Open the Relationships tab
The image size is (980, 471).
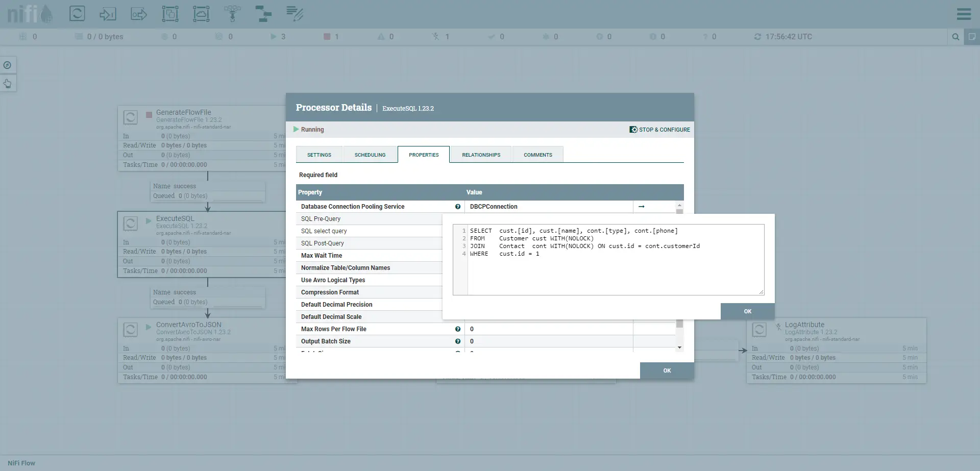[481, 155]
